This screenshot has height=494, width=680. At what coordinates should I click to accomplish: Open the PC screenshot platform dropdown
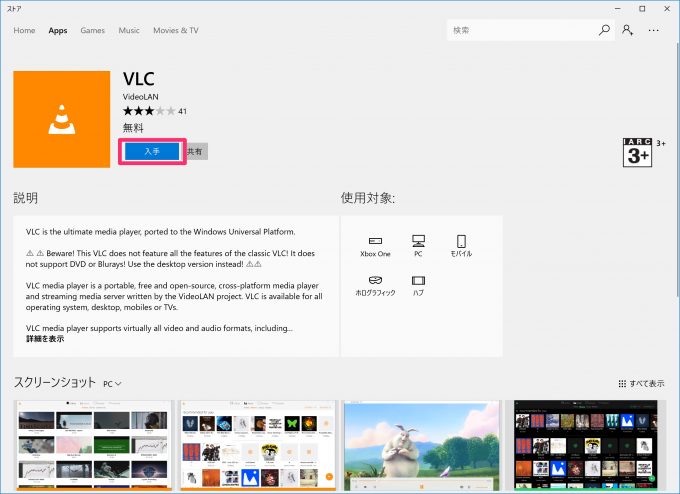click(112, 384)
